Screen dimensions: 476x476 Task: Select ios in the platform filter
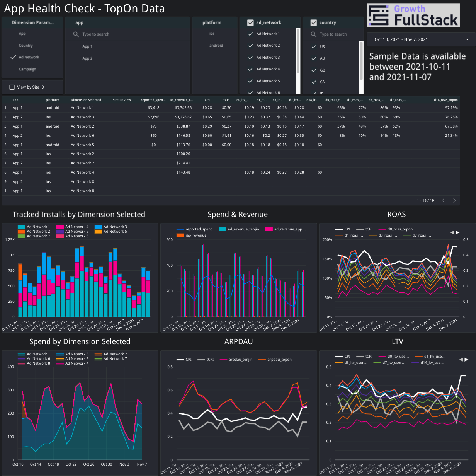[x=212, y=34]
